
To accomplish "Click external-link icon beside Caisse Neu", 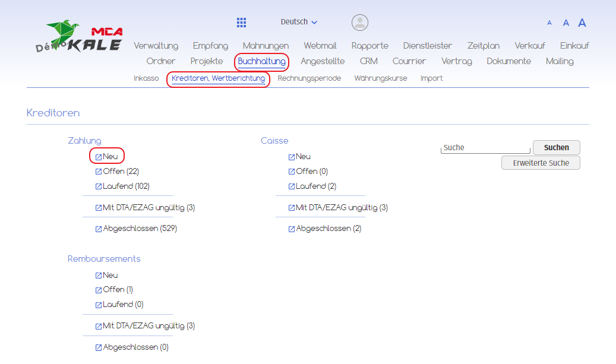I will (x=291, y=157).
